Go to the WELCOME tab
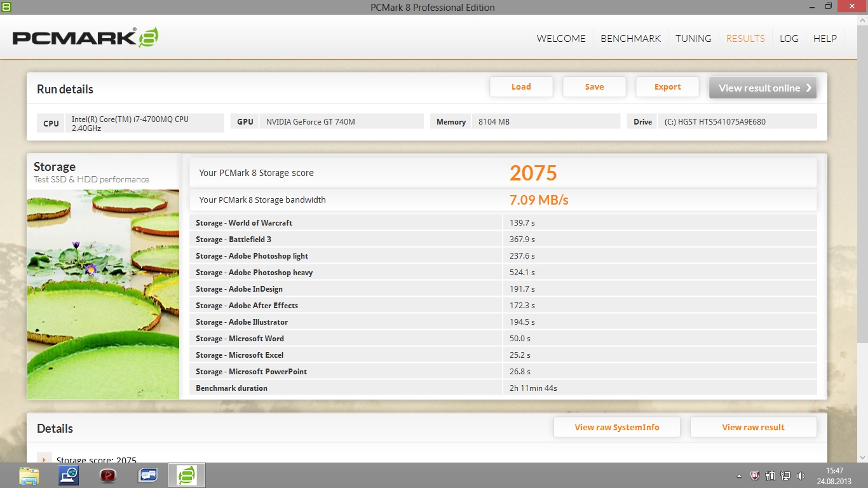Screen dimensions: 868x488 pos(561,38)
